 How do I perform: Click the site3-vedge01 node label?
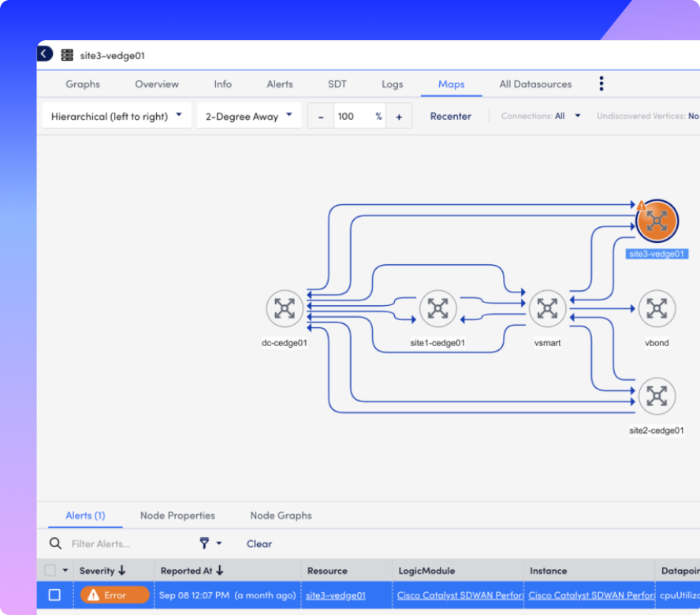[x=657, y=254]
